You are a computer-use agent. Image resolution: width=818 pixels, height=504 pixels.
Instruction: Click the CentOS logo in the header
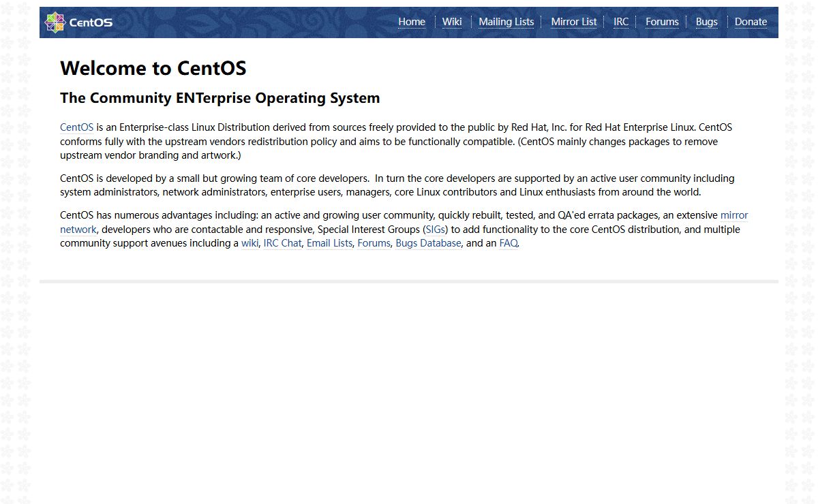click(x=78, y=22)
